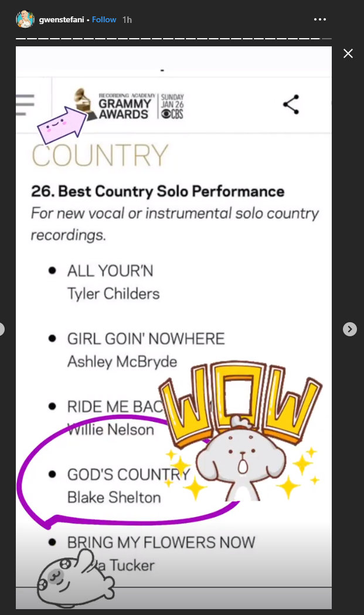Open the three-dot story options menu
This screenshot has height=615, width=364.
click(319, 19)
